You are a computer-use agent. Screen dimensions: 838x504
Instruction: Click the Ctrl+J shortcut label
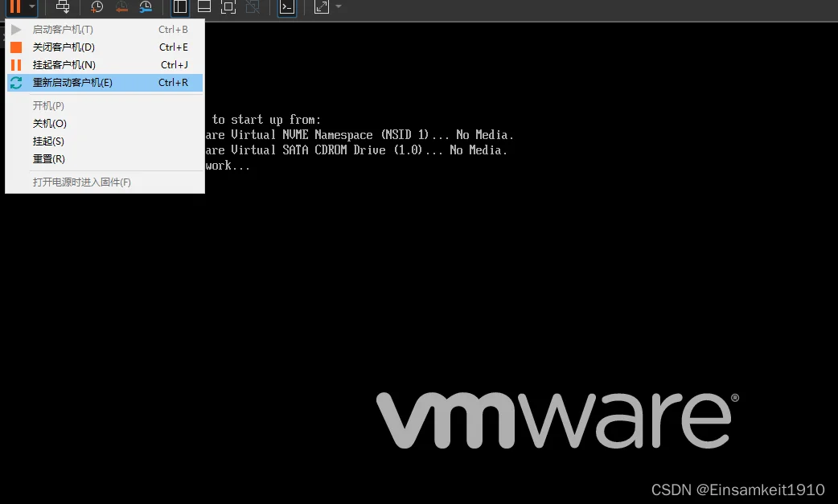[x=175, y=64]
